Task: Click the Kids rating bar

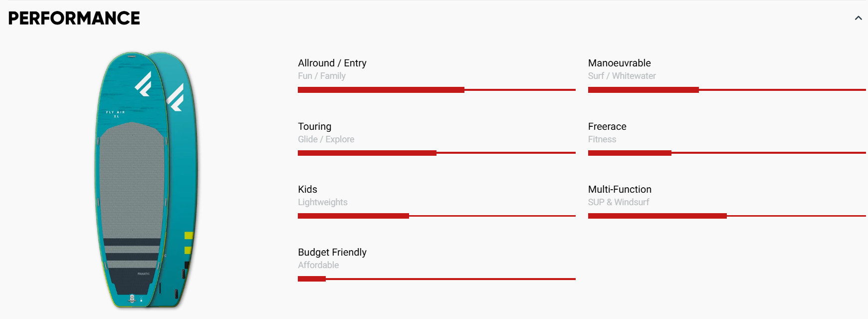Action: point(436,216)
